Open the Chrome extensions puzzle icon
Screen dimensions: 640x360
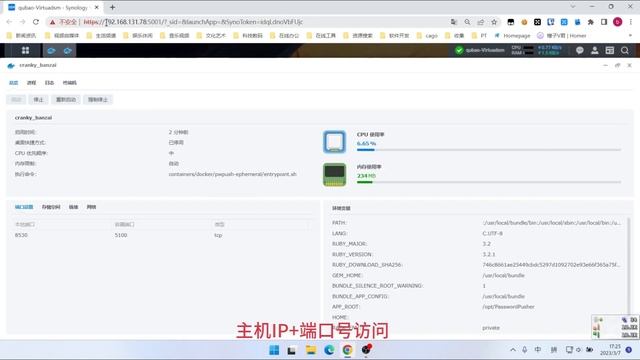591,22
